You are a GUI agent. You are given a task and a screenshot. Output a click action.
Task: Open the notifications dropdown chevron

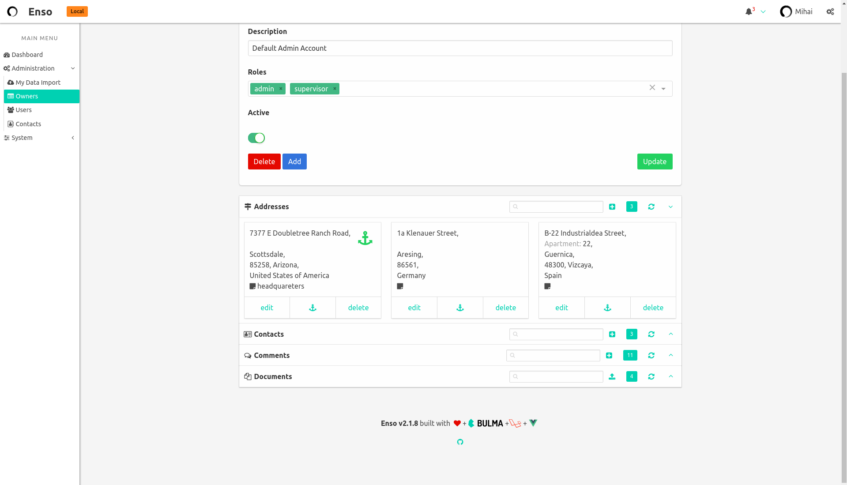point(763,12)
